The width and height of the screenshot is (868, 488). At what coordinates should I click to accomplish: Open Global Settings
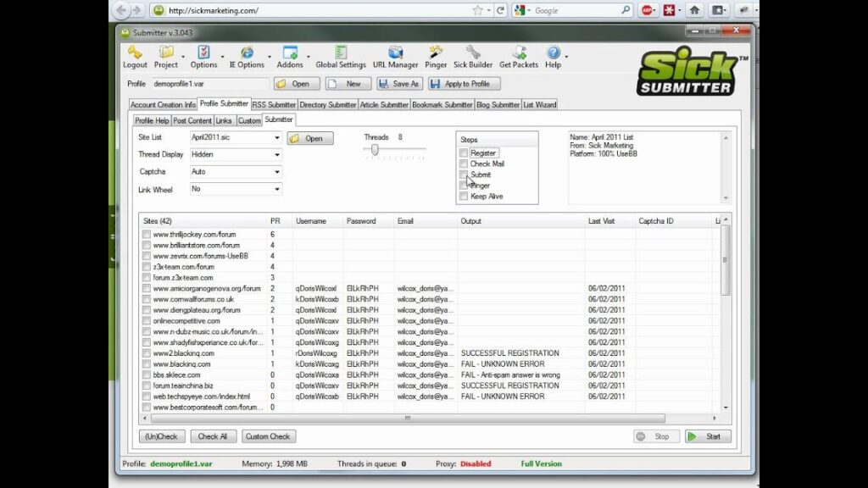pos(341,57)
